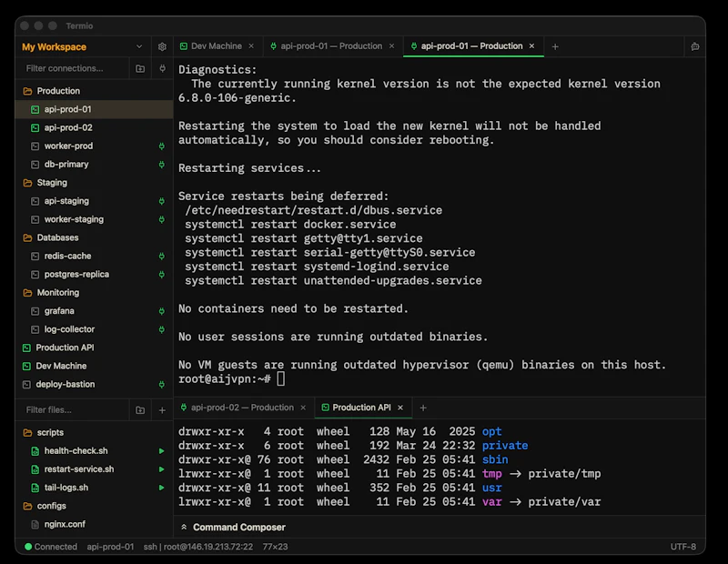
Task: Collapse the Databases folder
Action: (x=50, y=237)
